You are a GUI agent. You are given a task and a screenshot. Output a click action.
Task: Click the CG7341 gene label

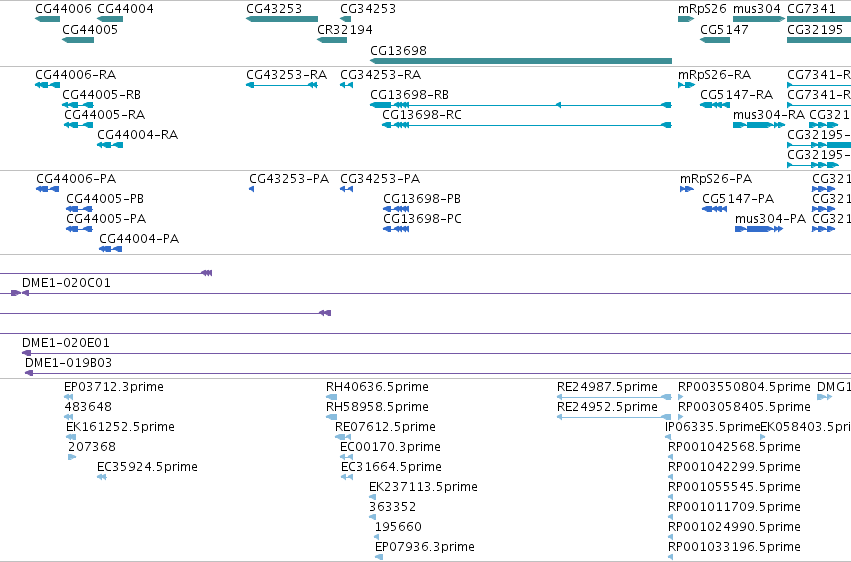click(x=811, y=9)
